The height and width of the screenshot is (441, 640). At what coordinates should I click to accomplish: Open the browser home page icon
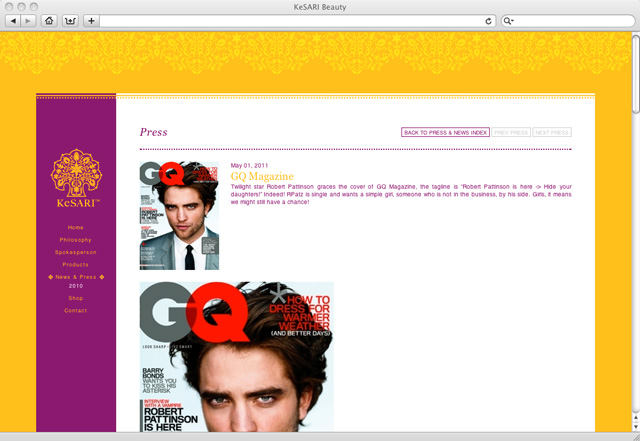click(x=49, y=20)
